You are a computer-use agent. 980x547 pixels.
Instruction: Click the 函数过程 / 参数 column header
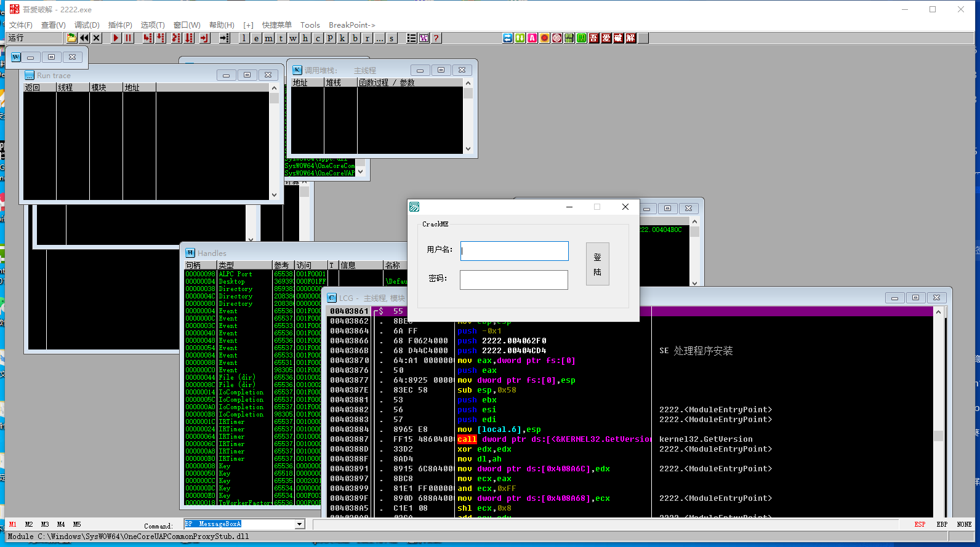coord(410,82)
